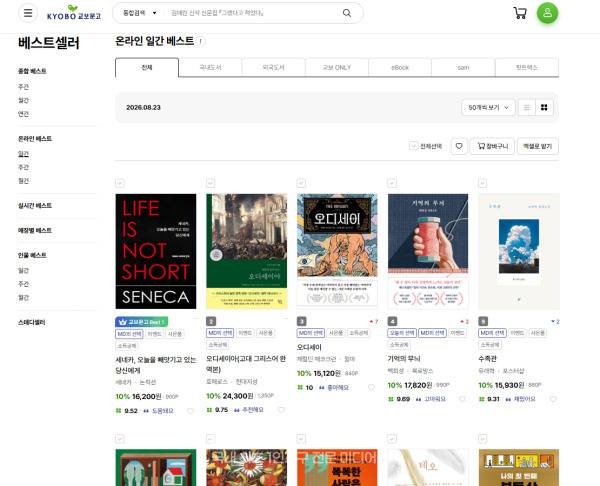This screenshot has height=486, width=600.
Task: Click the 도움돼요 review tag
Action: click(x=163, y=411)
